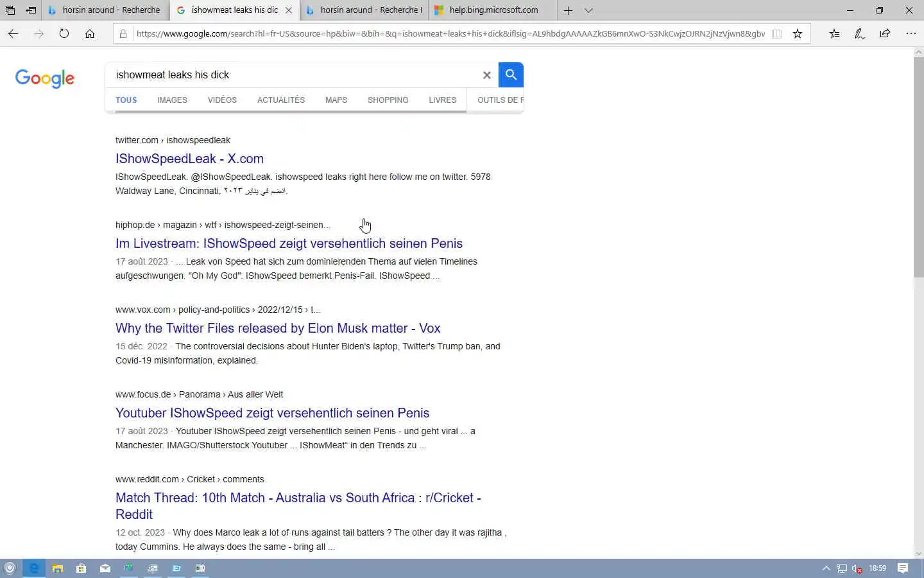Switch to first horsin around tab
This screenshot has height=578, width=924.
[x=105, y=10]
